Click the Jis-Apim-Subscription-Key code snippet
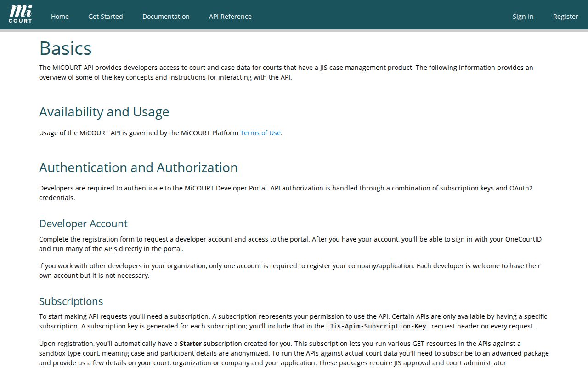The height and width of the screenshot is (368, 588). click(378, 326)
